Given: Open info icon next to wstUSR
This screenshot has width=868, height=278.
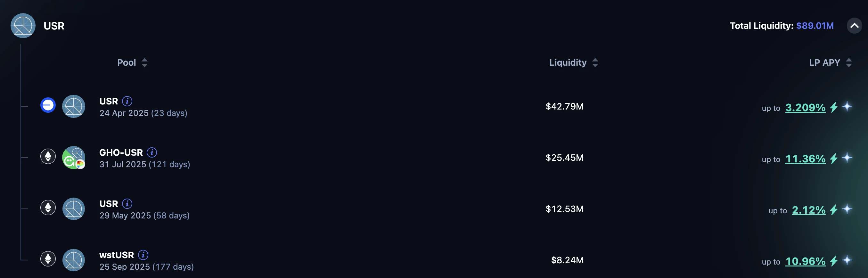Looking at the screenshot, I should 143,255.
